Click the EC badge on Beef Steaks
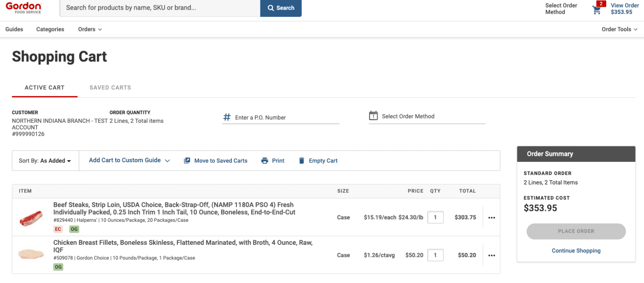The width and height of the screenshot is (644, 283). (58, 229)
